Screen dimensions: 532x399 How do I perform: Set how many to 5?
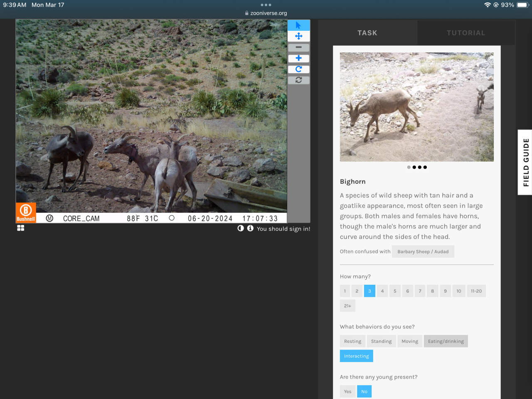[395, 291]
